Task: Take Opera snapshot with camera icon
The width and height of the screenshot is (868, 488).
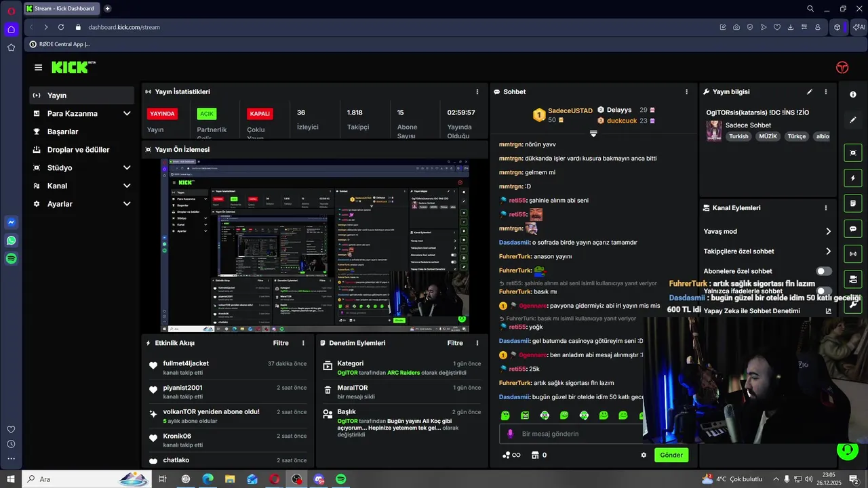Action: point(736,27)
